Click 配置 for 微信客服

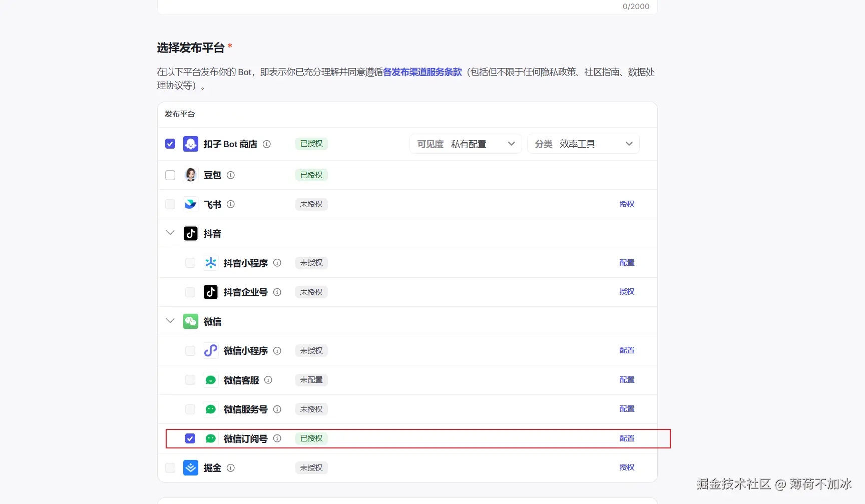click(627, 380)
